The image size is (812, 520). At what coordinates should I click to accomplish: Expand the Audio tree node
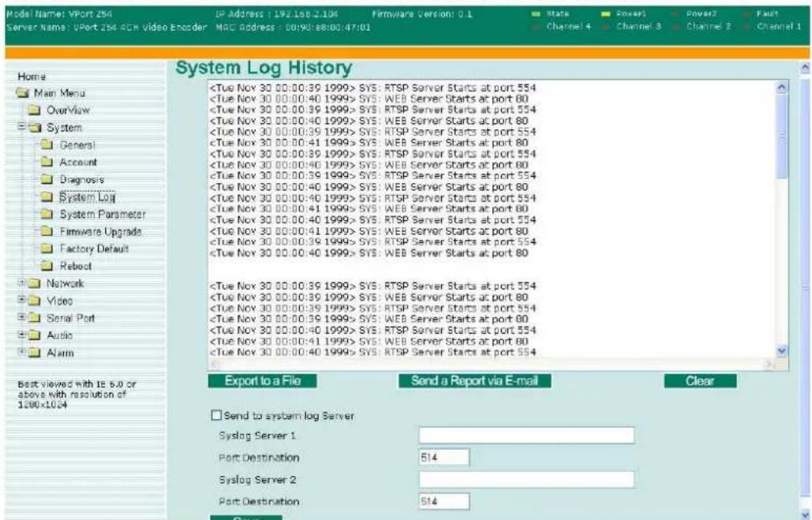pos(22,335)
